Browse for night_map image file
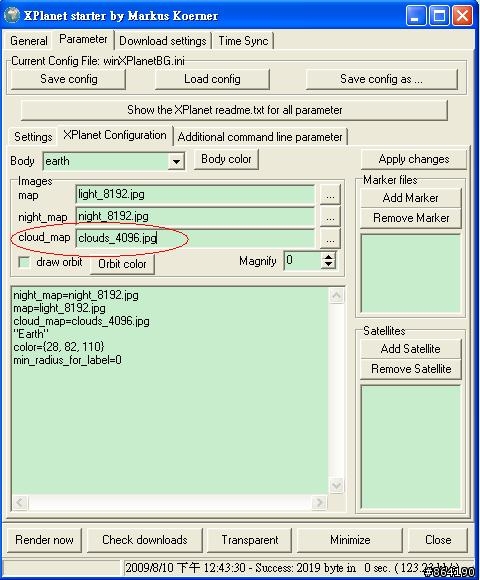 coord(330,216)
